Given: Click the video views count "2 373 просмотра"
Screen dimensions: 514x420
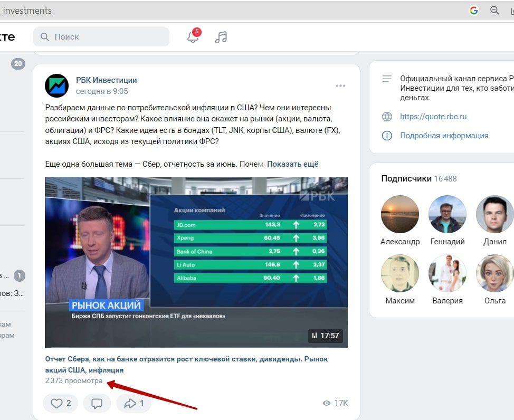Looking at the screenshot, I should 74,380.
